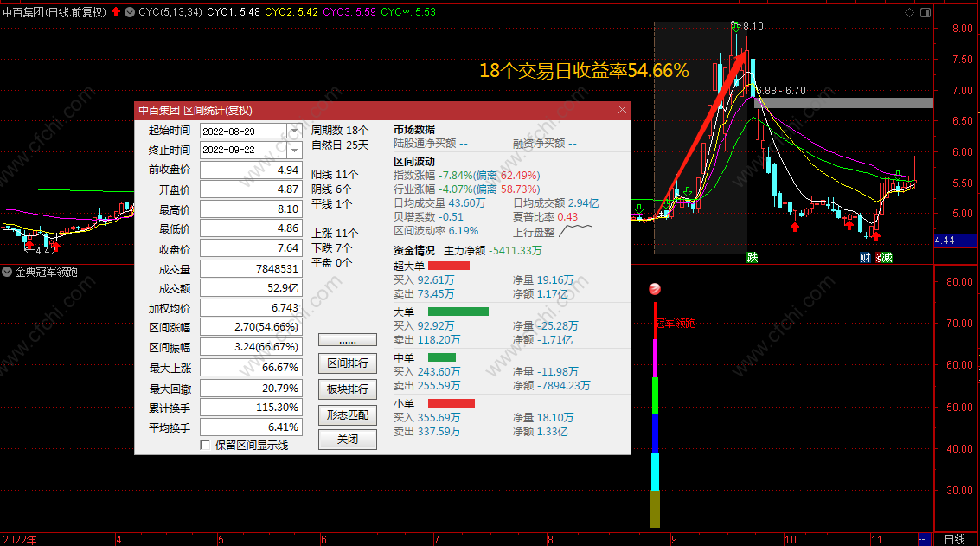
Task: Click the red up arrow under the 4.42 low
Action: 29,244
